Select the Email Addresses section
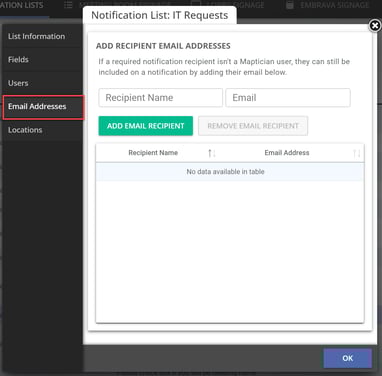Viewport: 382px width, 376px height. click(x=43, y=107)
